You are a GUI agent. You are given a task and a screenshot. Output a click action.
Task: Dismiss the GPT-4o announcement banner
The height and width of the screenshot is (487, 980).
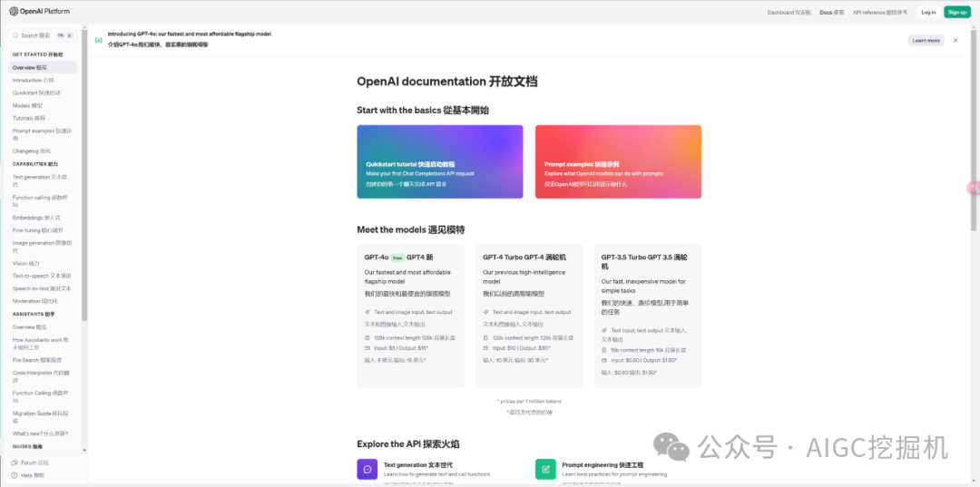click(x=955, y=40)
